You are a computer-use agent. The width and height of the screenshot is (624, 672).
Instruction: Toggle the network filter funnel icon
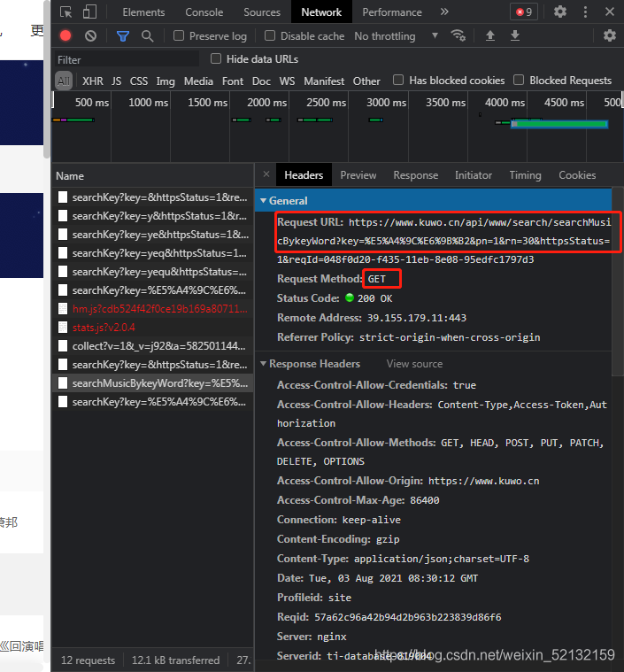point(123,36)
